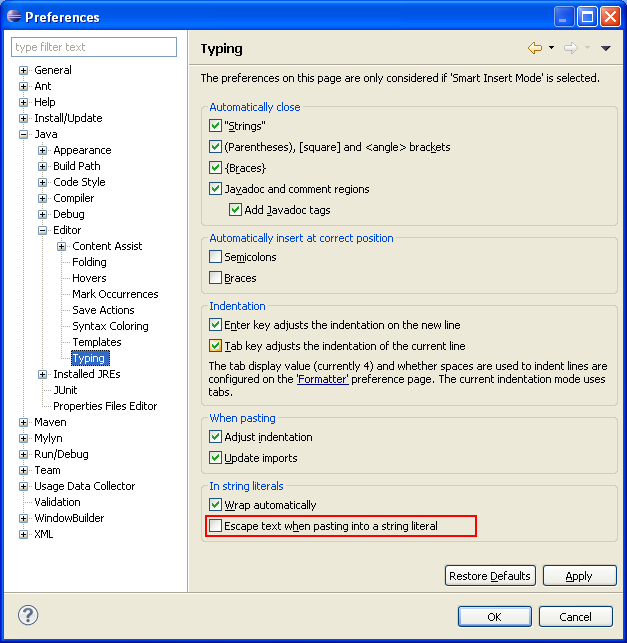Select Folding in the preferences tree
This screenshot has height=643, width=627.
click(x=89, y=262)
